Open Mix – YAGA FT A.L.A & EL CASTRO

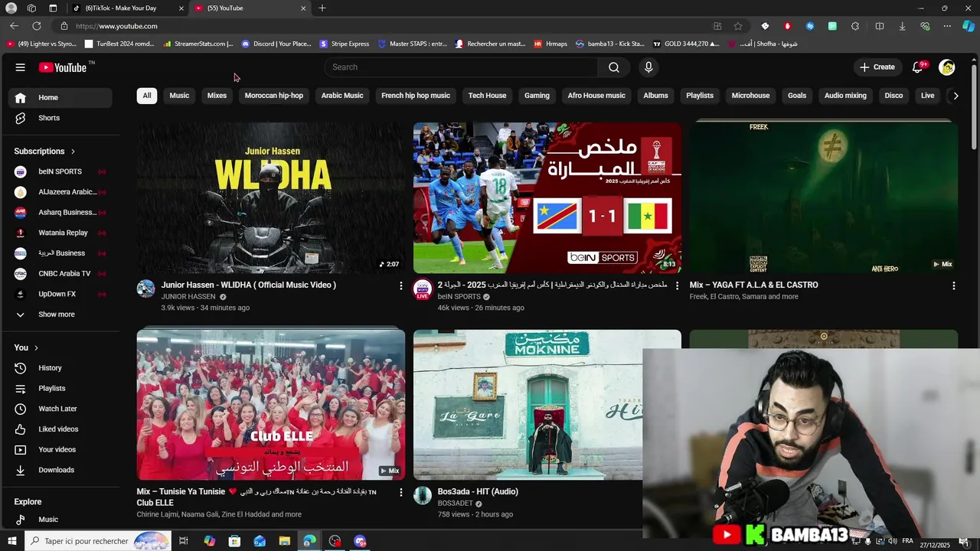tap(754, 285)
